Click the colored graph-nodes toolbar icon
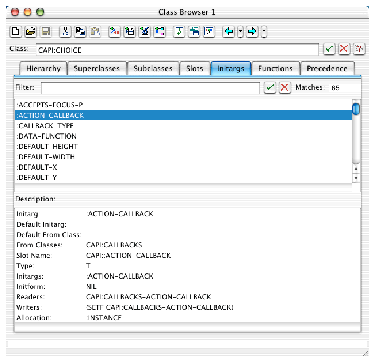 pyautogui.click(x=159, y=32)
